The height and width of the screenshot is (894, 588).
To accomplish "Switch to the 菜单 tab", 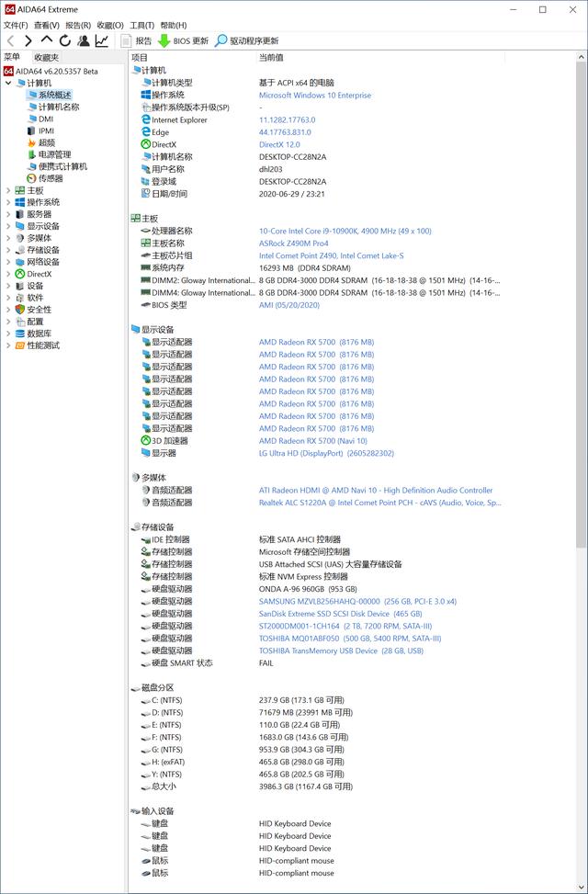I will tap(12, 57).
